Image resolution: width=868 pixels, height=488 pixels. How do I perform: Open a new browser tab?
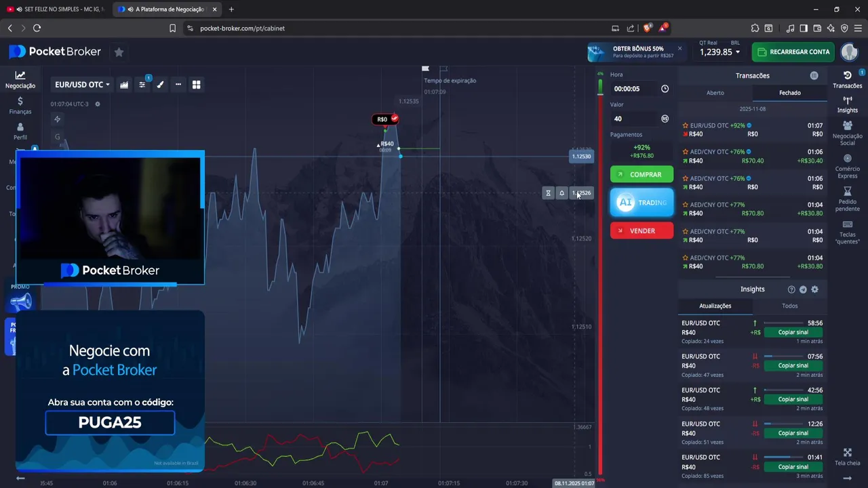[x=231, y=9]
